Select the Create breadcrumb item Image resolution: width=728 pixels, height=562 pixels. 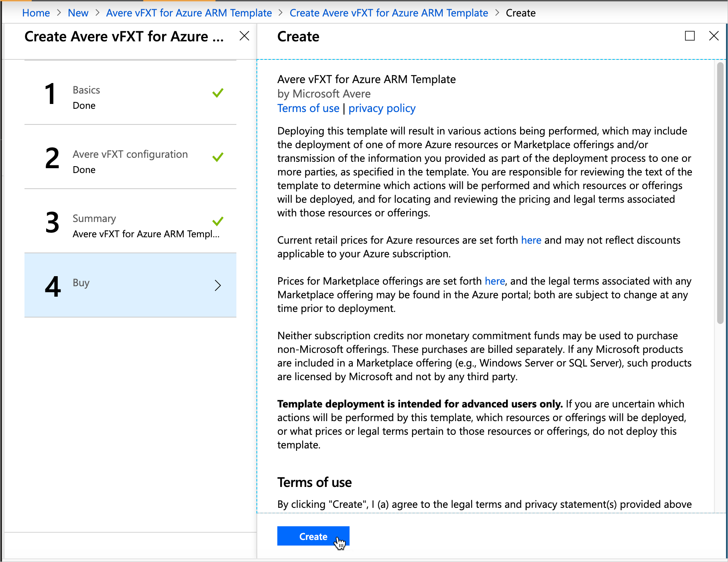coord(521,12)
